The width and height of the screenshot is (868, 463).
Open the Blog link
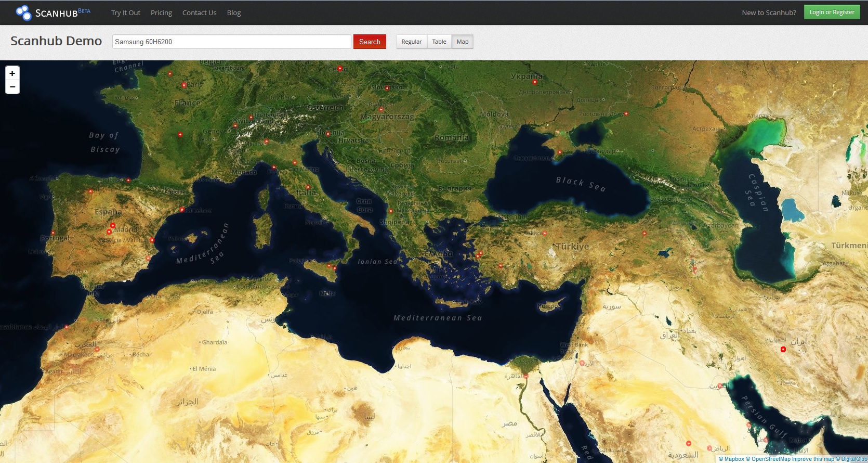tap(234, 12)
